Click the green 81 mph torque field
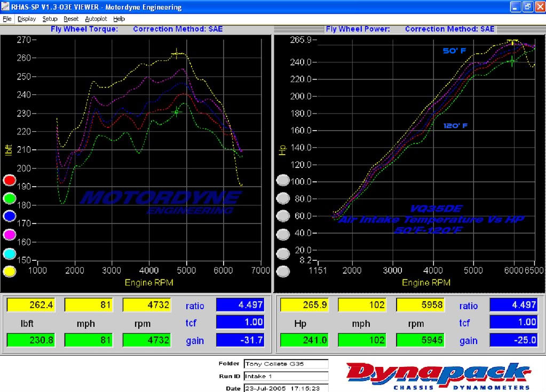The width and height of the screenshot is (546, 392). point(89,340)
